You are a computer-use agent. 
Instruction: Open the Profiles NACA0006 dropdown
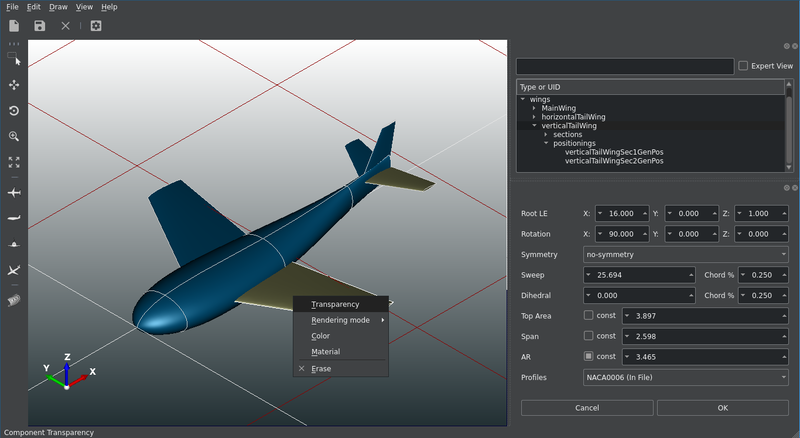(685, 378)
